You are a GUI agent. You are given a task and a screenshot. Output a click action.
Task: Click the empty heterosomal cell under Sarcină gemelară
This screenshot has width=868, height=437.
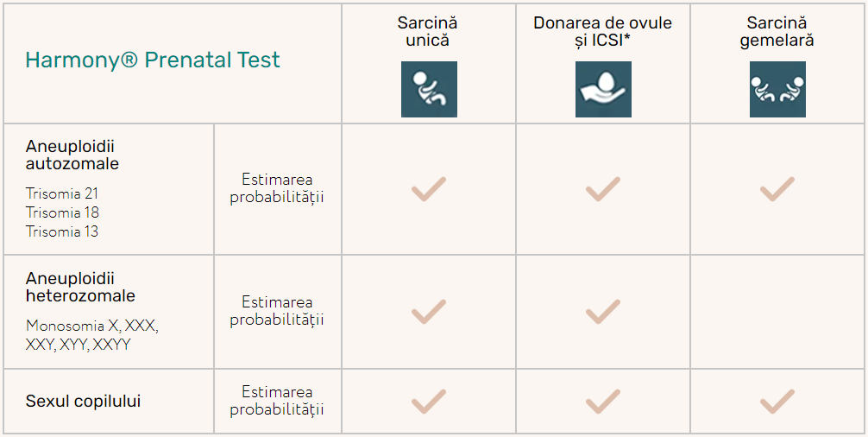click(x=777, y=312)
